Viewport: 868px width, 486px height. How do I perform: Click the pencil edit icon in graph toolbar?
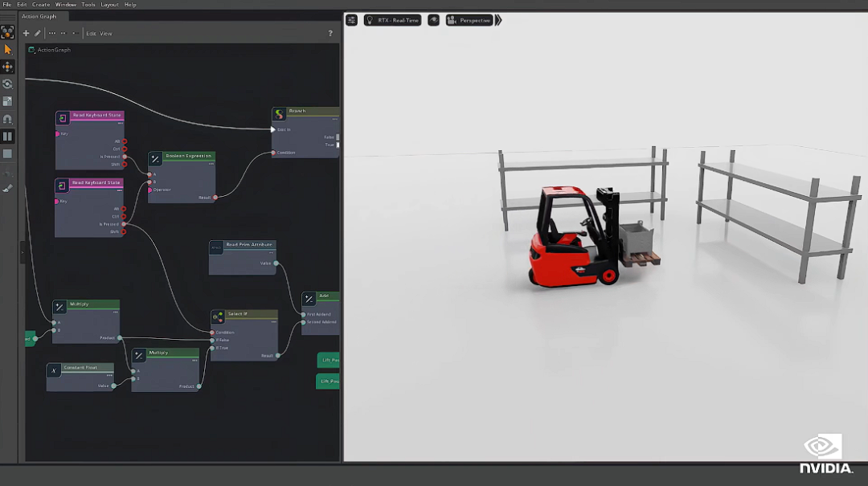38,33
